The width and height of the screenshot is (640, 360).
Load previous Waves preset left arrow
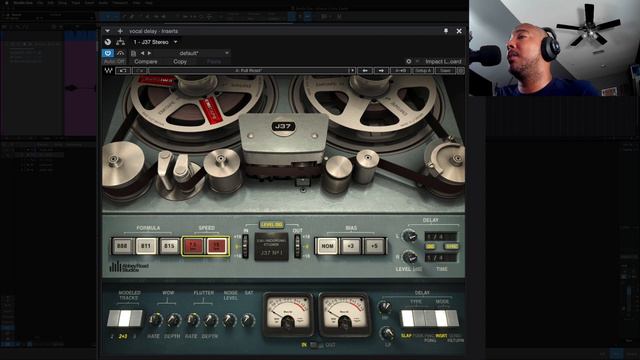[365, 71]
